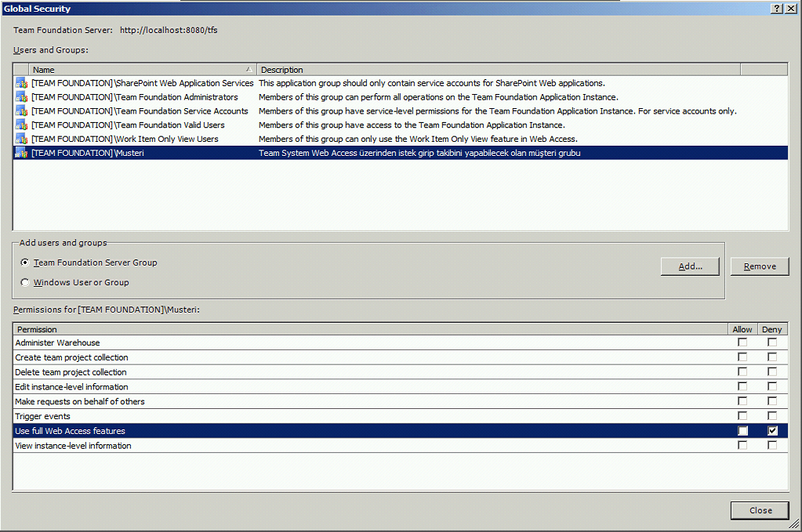Select Team Foundation Server Group radio button
802x532 pixels.
25,262
